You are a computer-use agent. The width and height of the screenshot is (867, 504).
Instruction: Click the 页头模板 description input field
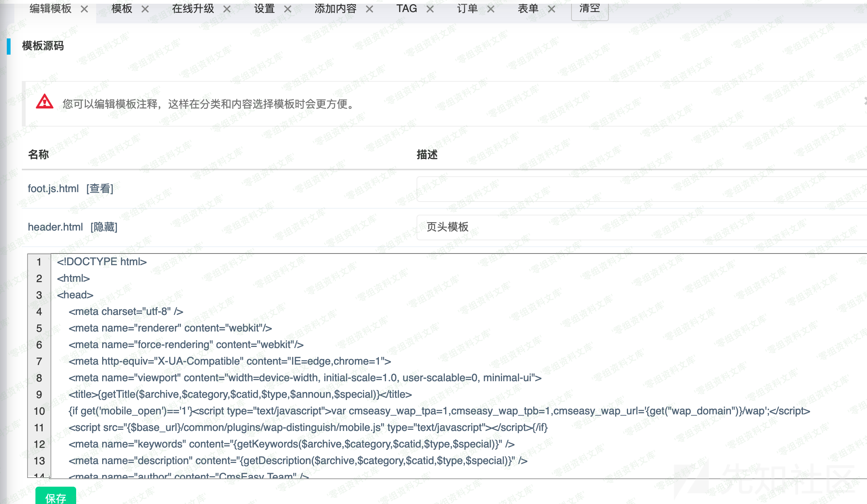pos(641,227)
